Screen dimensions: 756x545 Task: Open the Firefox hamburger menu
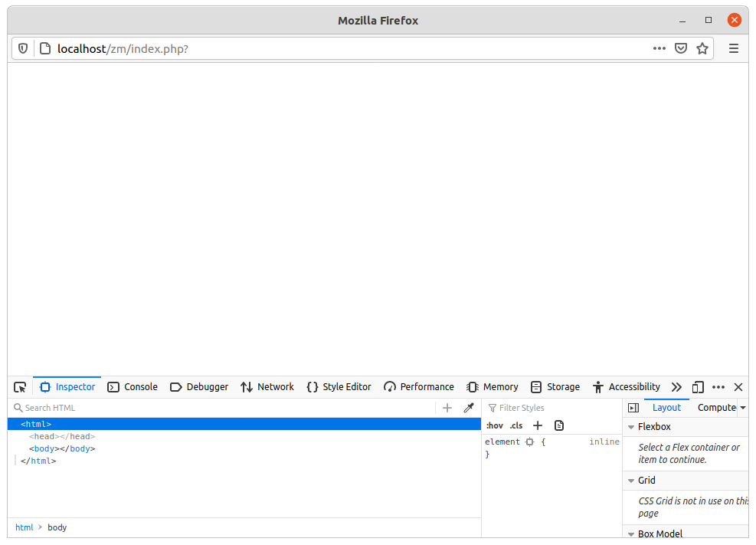click(733, 49)
